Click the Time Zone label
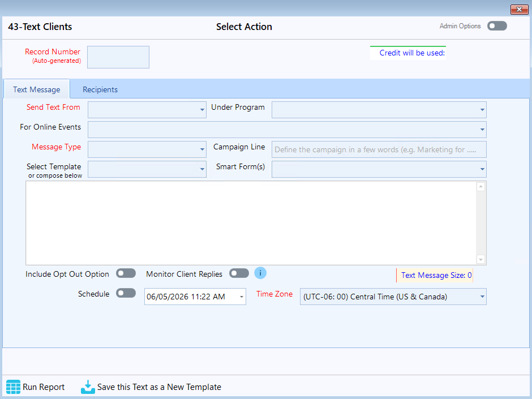The height and width of the screenshot is (399, 532). click(274, 294)
